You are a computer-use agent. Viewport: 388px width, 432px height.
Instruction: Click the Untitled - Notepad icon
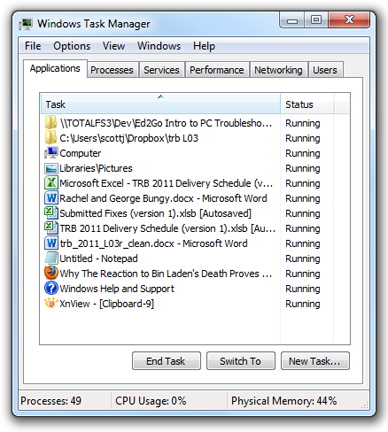point(51,258)
